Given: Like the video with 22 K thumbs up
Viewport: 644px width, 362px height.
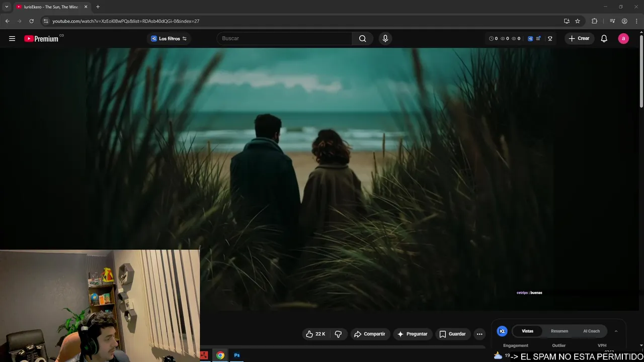Looking at the screenshot, I should tap(316, 334).
